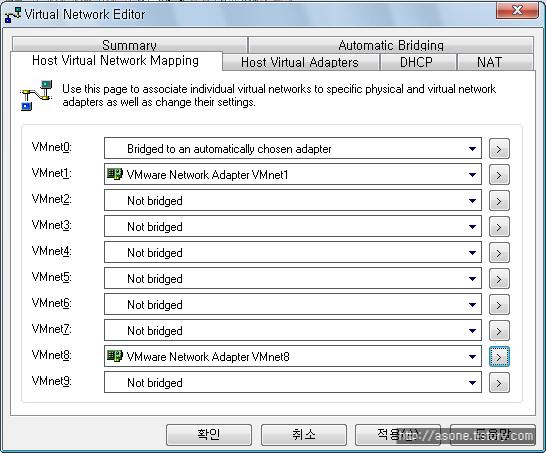Expand the VMnet8 adapter dropdown

point(292,357)
